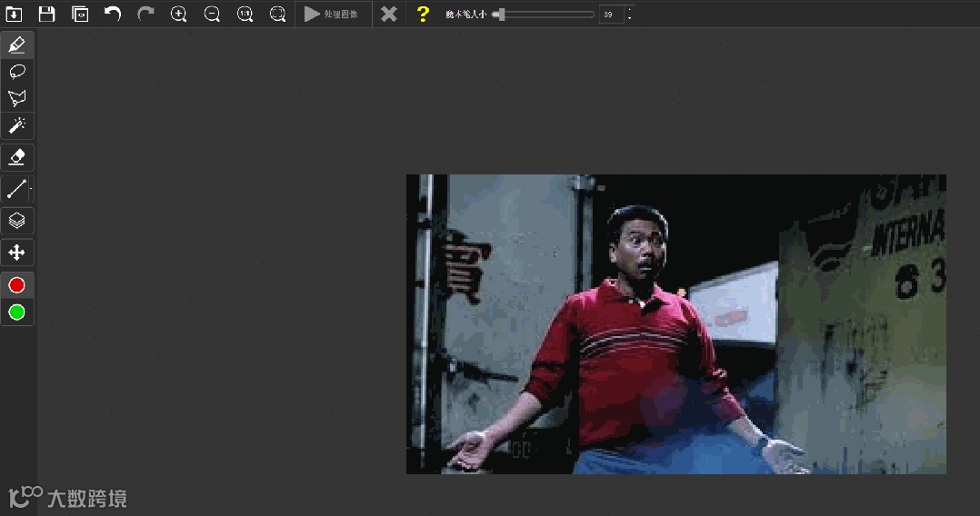Toggle the preview window icon
Image resolution: width=980 pixels, height=516 pixels.
pyautogui.click(x=80, y=14)
